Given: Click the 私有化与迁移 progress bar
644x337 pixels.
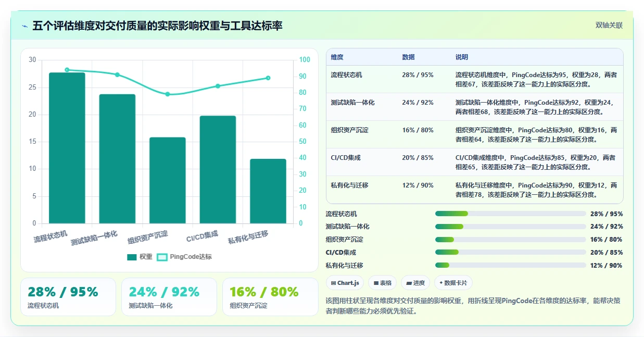Looking at the screenshot, I should pyautogui.click(x=511, y=265).
